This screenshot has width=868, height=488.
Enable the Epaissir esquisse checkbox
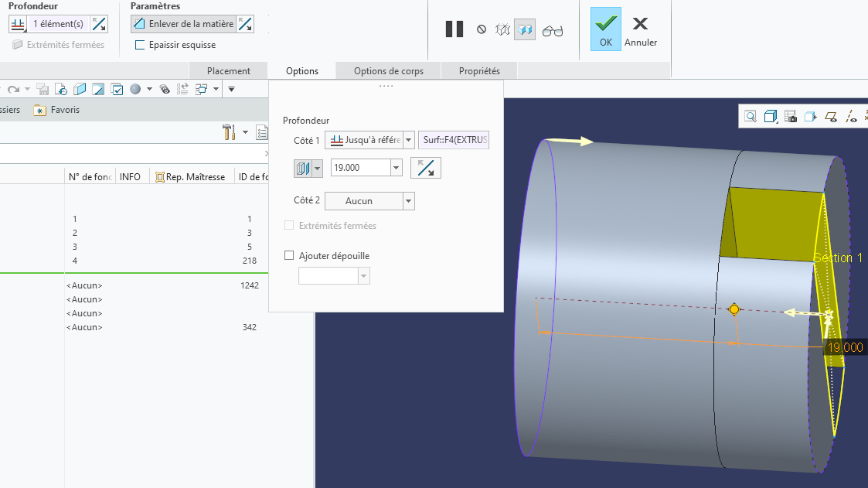click(140, 45)
